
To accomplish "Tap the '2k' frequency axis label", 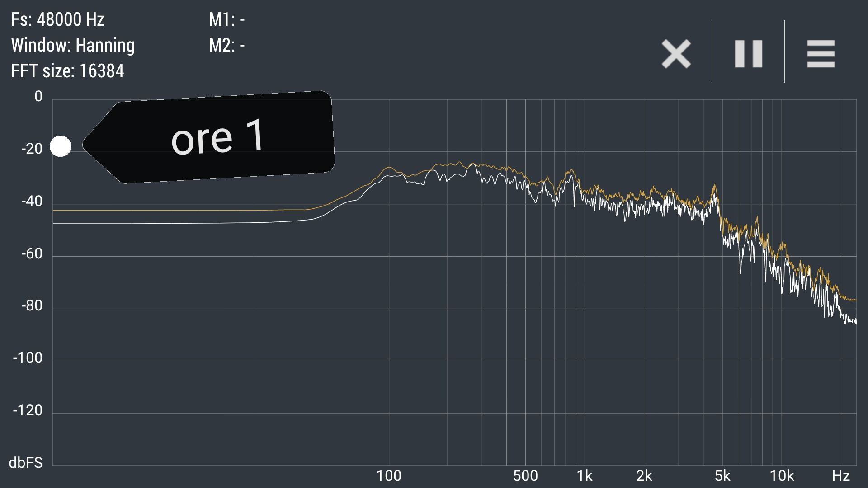I will click(x=644, y=476).
